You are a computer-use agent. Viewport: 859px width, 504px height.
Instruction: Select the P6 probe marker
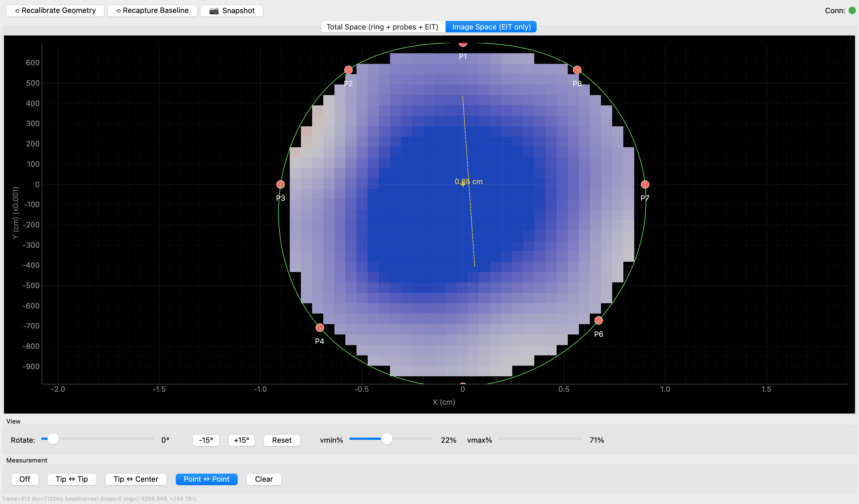[x=598, y=320]
